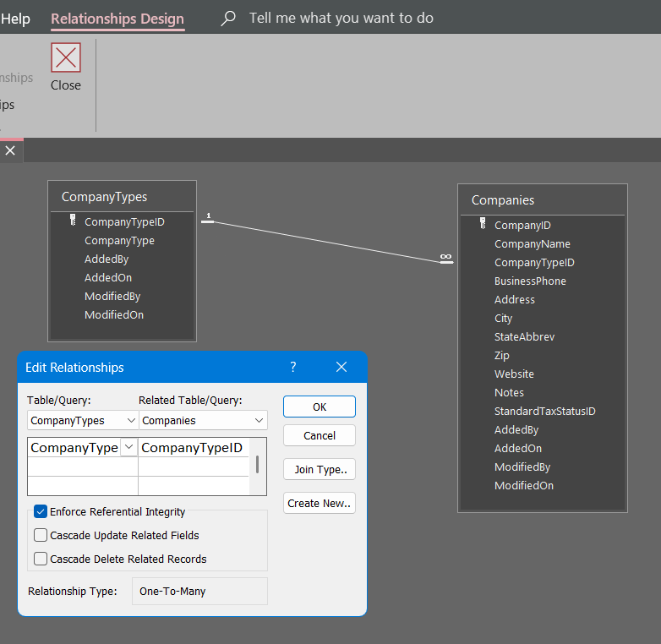Click the Cancel button

320,435
